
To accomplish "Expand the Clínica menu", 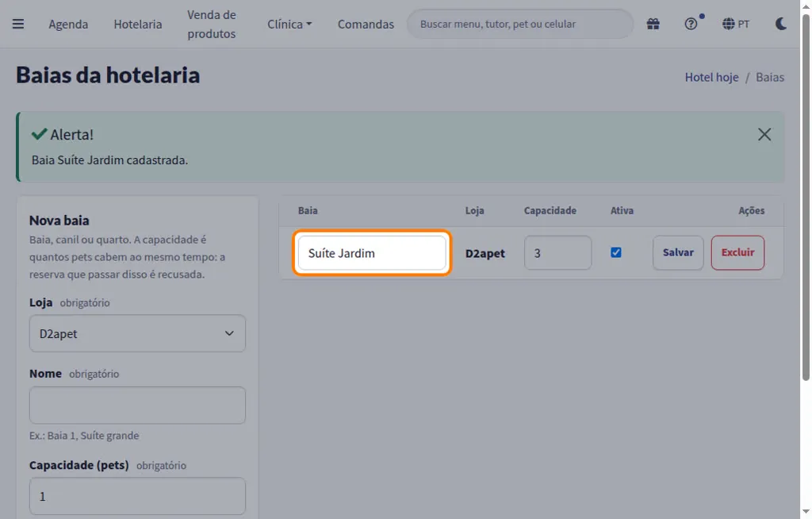I will point(289,25).
